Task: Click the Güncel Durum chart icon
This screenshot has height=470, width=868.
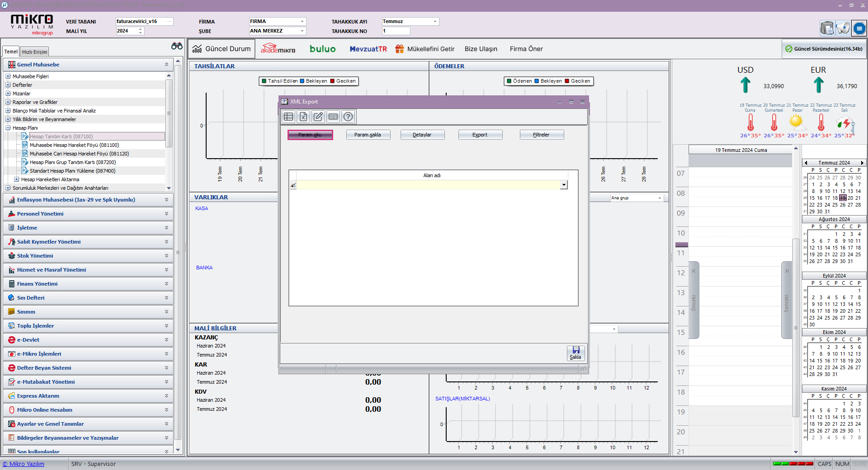Action: point(197,49)
